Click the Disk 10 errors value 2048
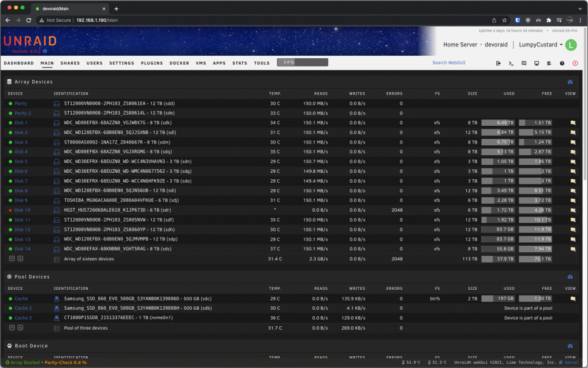588x368 pixels. point(397,210)
